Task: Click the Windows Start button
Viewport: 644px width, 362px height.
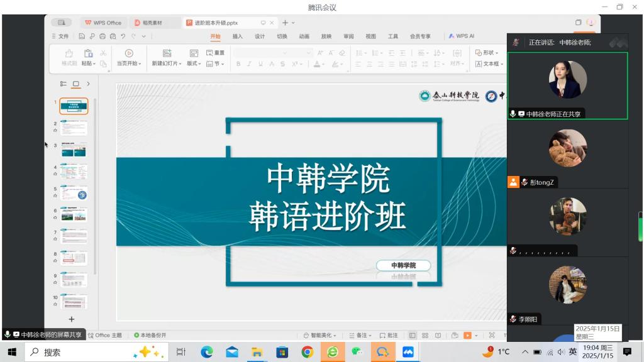Action: 12,352
